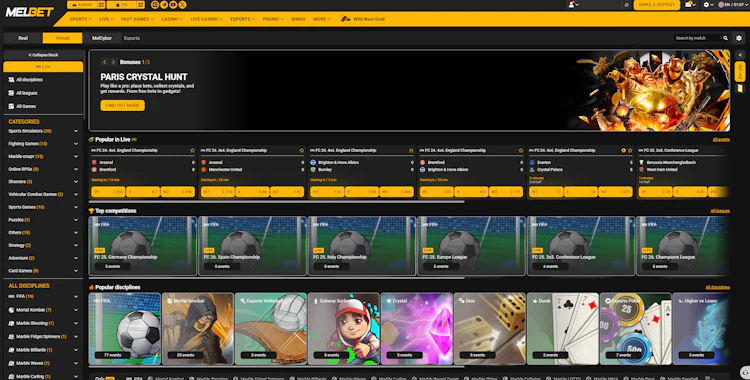Switch to the MelCyber tab
Image resolution: width=750 pixels, height=380 pixels.
tap(102, 38)
